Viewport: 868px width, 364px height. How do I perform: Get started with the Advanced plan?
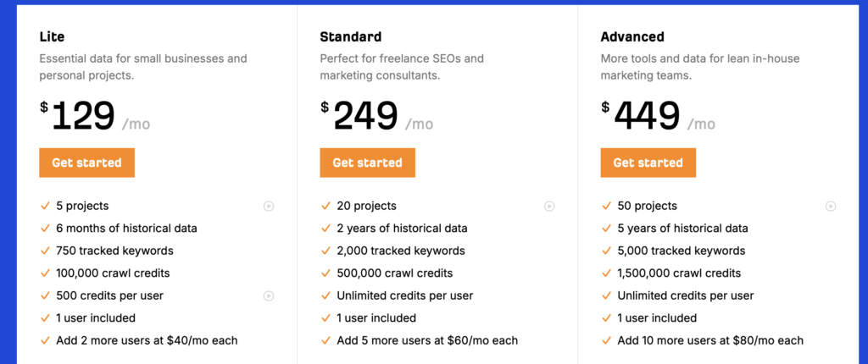(x=648, y=163)
